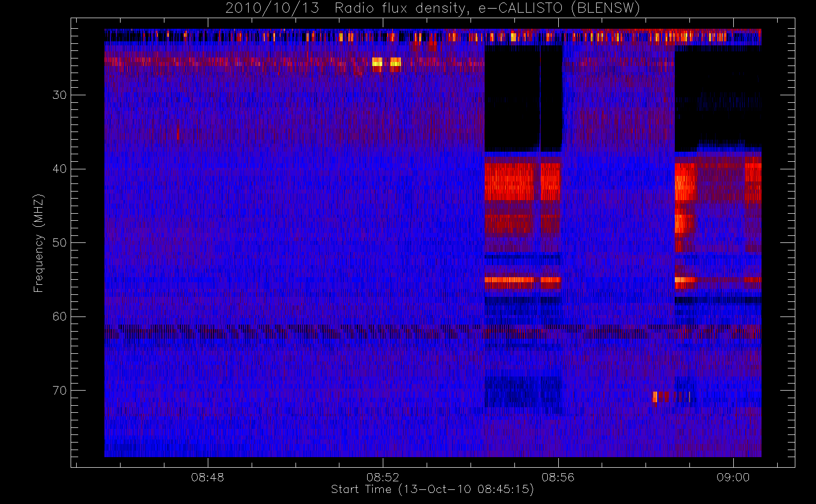Click the 'Frequency (MHZ)' axis label

[x=39, y=243]
